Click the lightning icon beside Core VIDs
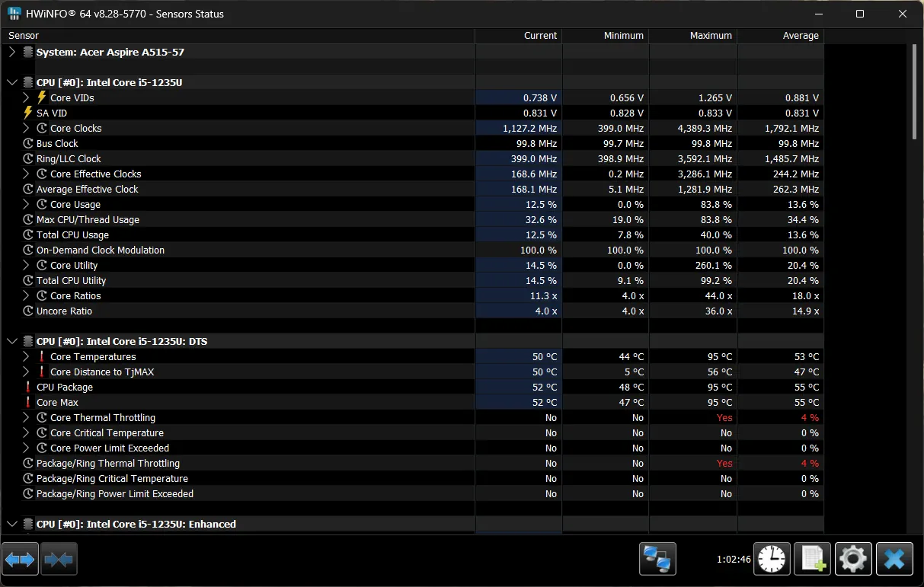The image size is (924, 587). point(42,97)
